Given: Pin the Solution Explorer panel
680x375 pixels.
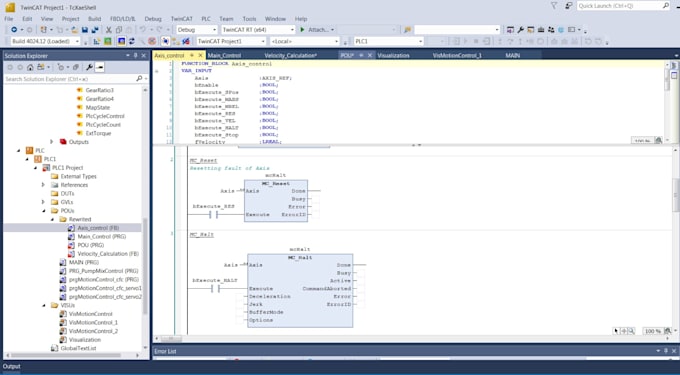Looking at the screenshot, I should 135,55.
